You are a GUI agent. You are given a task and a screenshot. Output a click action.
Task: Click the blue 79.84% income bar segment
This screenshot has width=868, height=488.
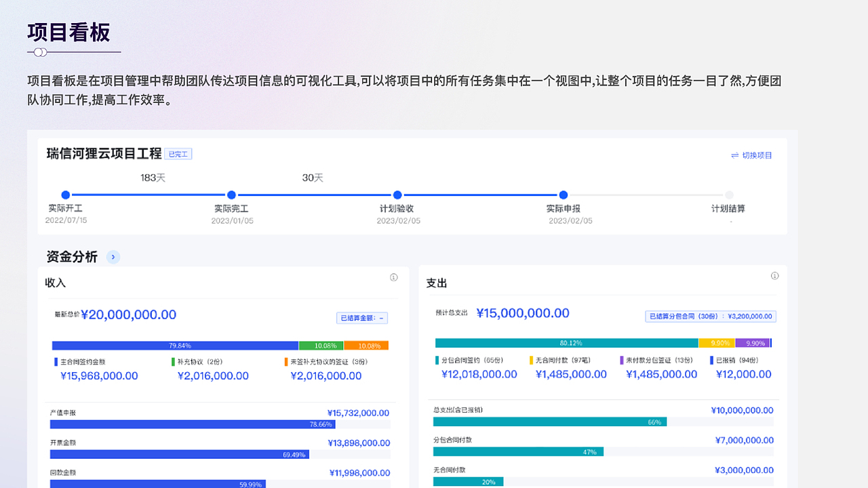175,346
